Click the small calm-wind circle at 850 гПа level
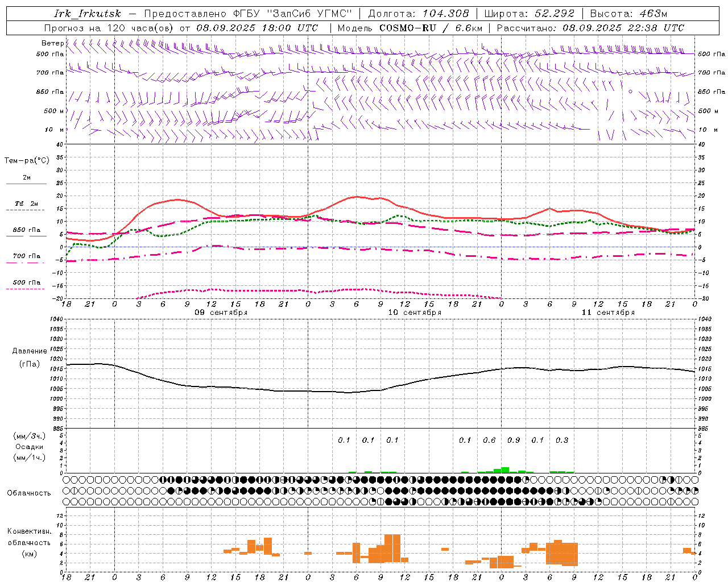This screenshot has width=728, height=582. tap(630, 91)
